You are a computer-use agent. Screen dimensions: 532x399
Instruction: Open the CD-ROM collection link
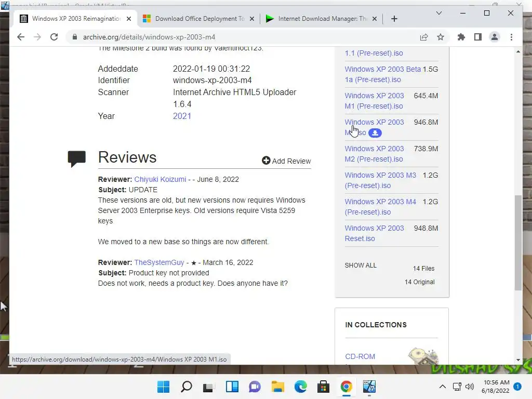click(x=360, y=356)
